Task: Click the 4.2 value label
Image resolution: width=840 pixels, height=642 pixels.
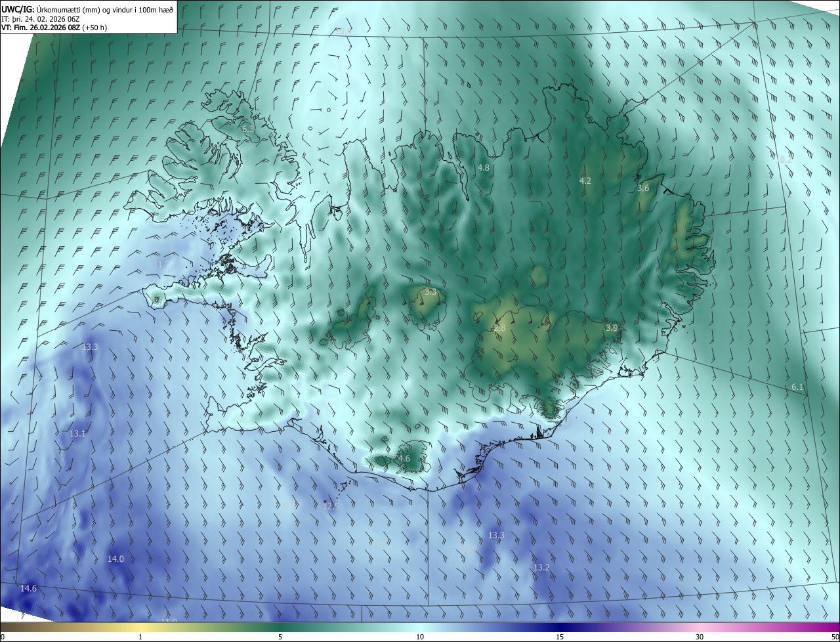Action: (585, 181)
